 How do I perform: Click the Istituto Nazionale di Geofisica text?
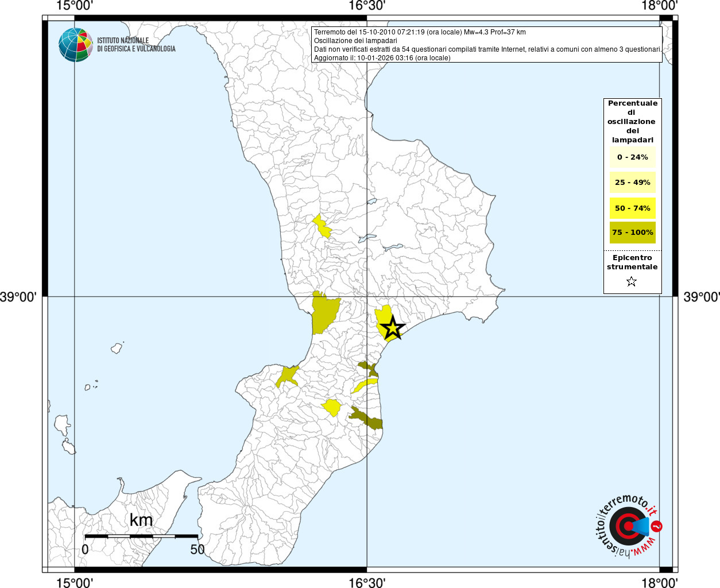point(136,45)
